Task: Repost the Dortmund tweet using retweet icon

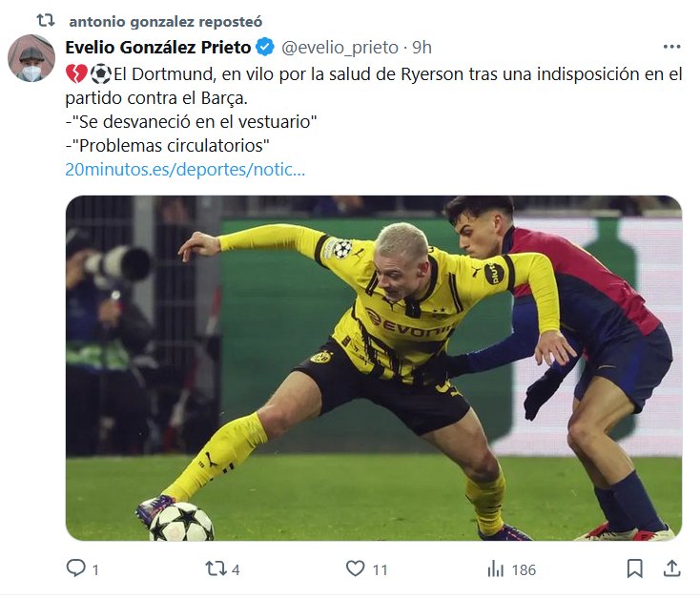Action: coord(216,568)
